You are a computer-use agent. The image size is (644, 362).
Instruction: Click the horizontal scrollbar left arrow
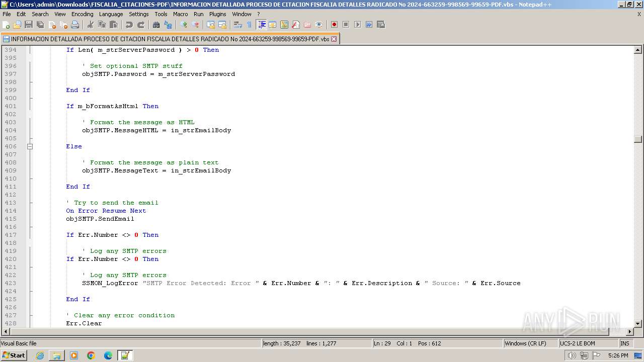coord(6,332)
